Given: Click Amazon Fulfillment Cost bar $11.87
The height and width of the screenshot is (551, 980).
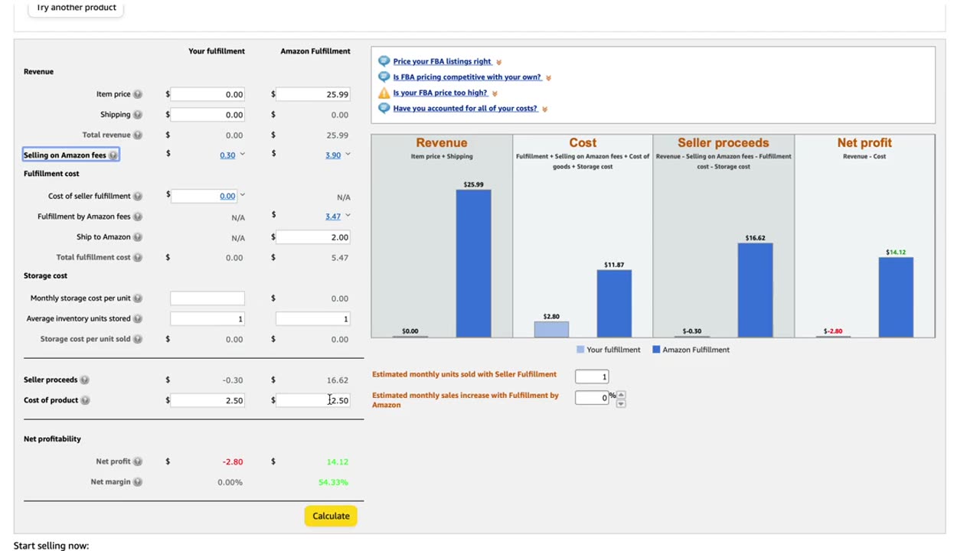Looking at the screenshot, I should [614, 304].
